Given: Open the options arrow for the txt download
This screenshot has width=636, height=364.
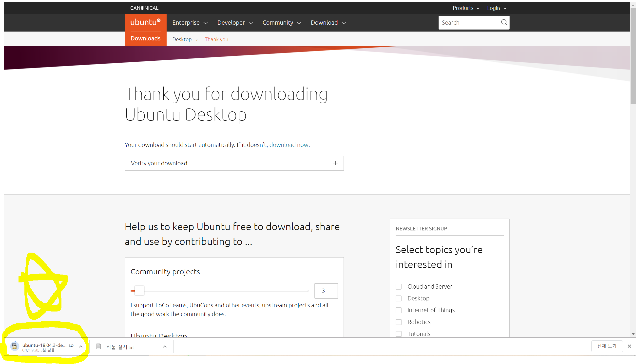Looking at the screenshot, I should (x=165, y=347).
